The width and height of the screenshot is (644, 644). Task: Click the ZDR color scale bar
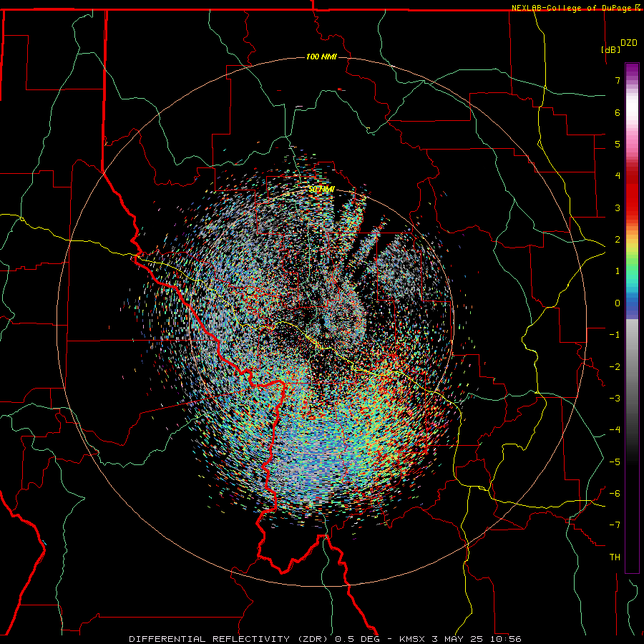(632, 318)
